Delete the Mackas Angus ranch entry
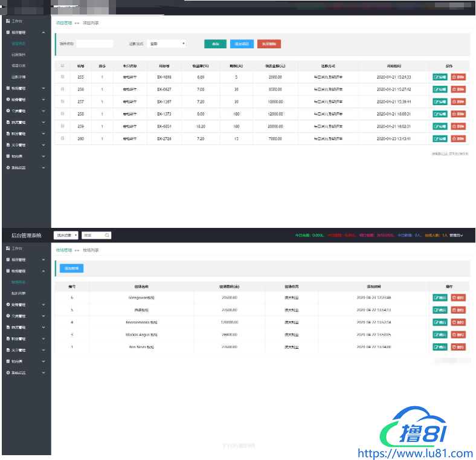Screen dimensions: 476x460 [458, 334]
